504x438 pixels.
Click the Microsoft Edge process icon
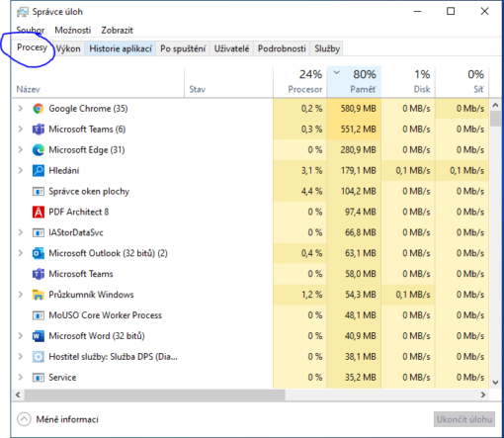(x=39, y=150)
